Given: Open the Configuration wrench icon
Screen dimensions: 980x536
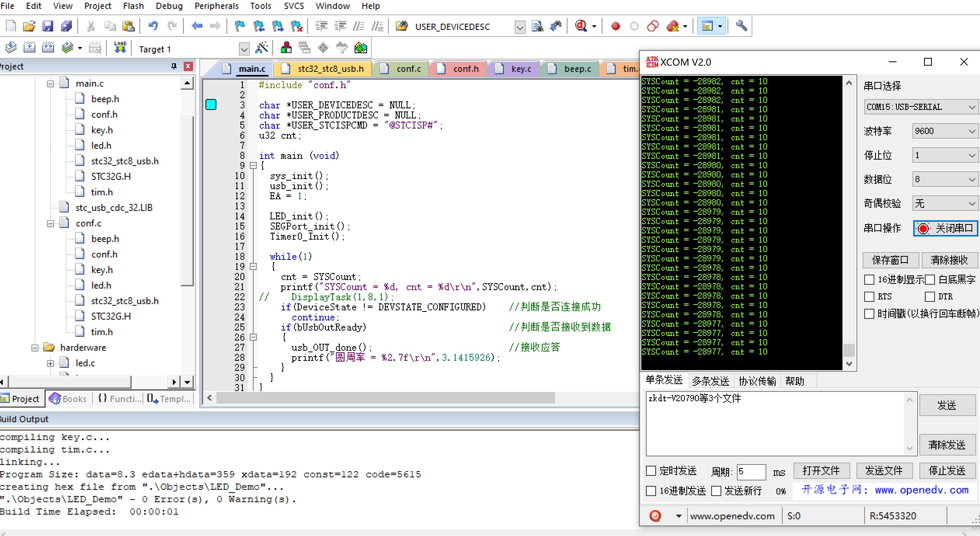Looking at the screenshot, I should 742,26.
